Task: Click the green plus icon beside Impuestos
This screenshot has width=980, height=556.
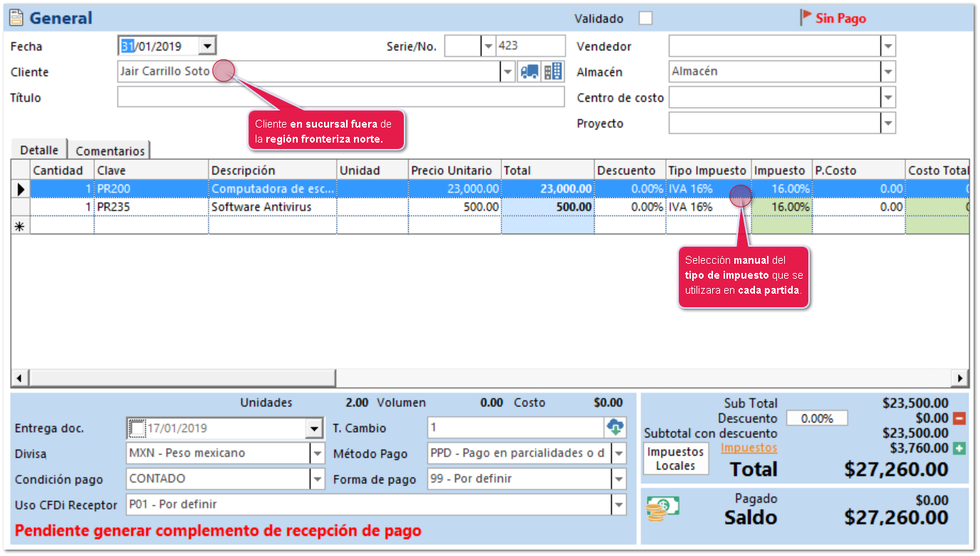Action: click(x=959, y=448)
